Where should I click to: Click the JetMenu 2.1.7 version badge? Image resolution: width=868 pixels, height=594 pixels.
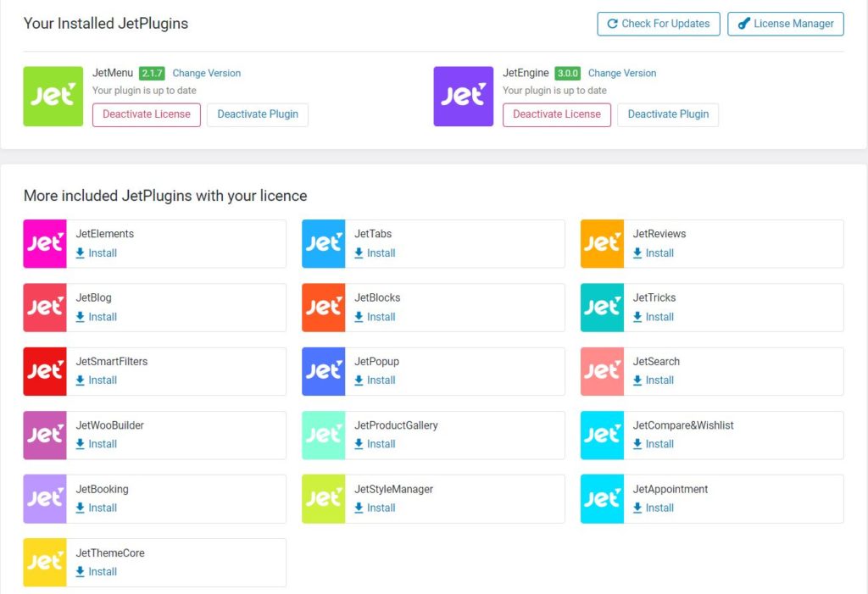click(152, 73)
